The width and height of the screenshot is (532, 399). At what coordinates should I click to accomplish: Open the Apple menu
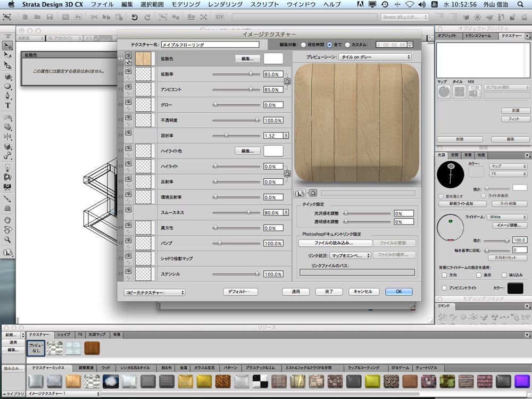(11, 4)
